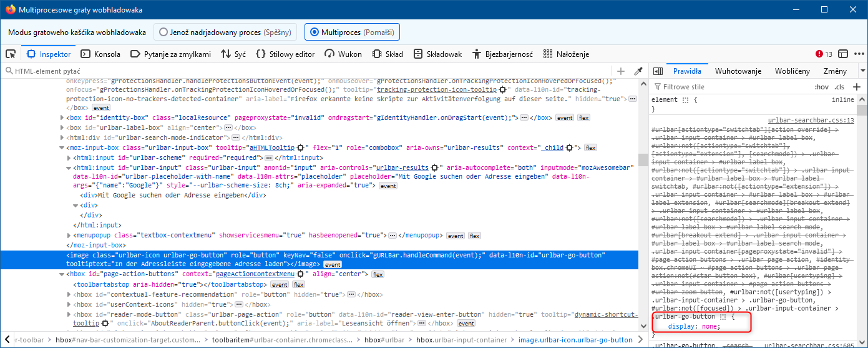This screenshot has height=348, width=868.
Task: Click the frame selector icon beside error count
Action: [843, 54]
